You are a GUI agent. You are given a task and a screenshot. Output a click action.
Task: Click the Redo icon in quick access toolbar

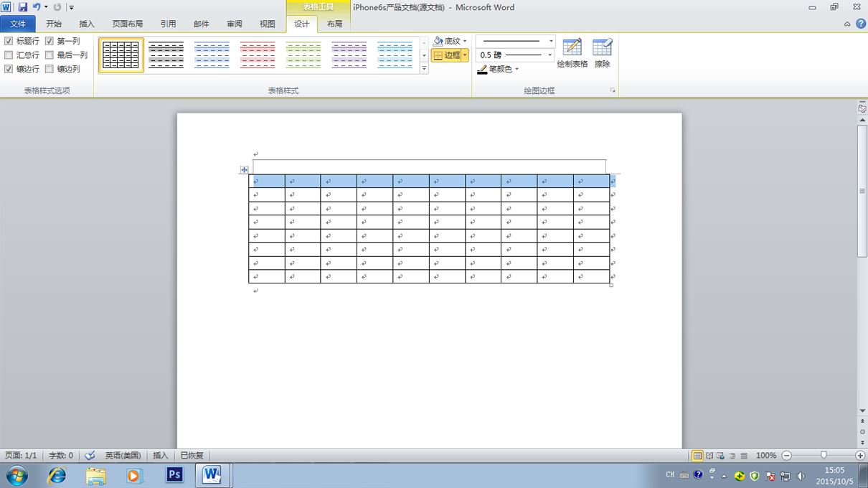[x=57, y=7]
